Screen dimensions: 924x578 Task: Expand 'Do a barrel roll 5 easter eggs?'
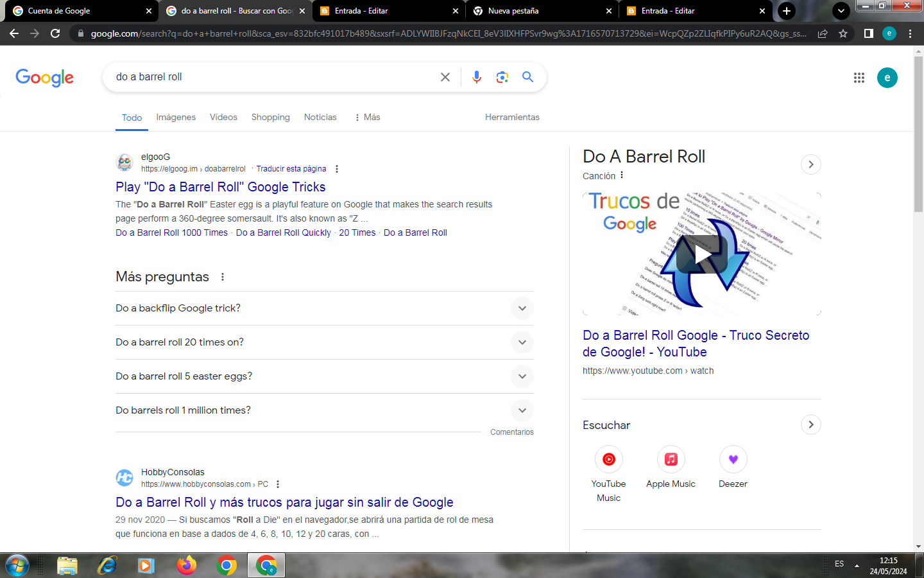(x=325, y=376)
